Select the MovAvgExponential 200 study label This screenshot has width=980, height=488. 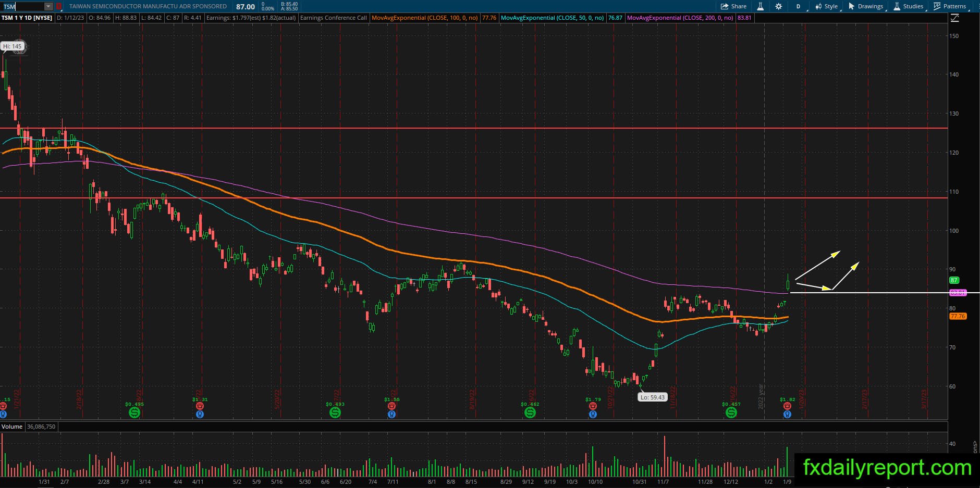click(680, 18)
